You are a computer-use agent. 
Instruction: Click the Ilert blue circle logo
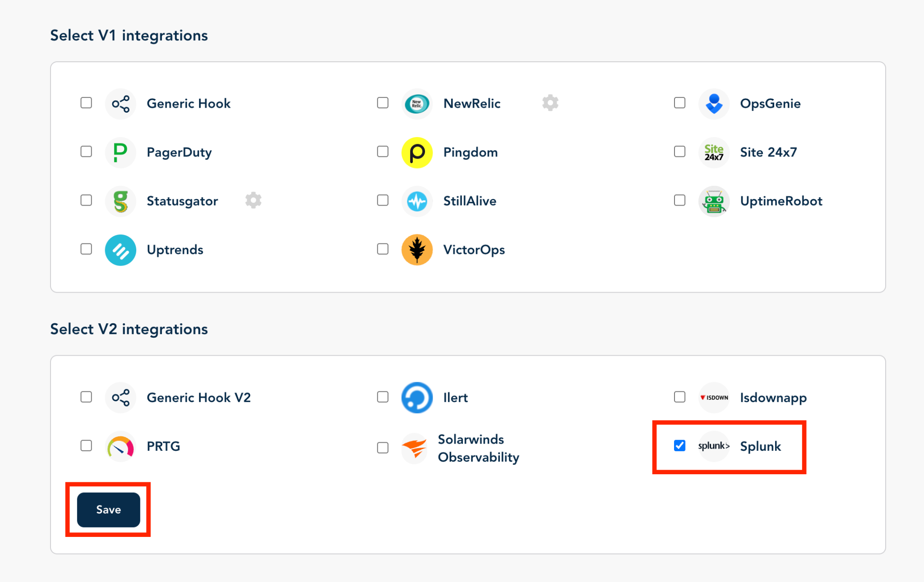(x=417, y=398)
